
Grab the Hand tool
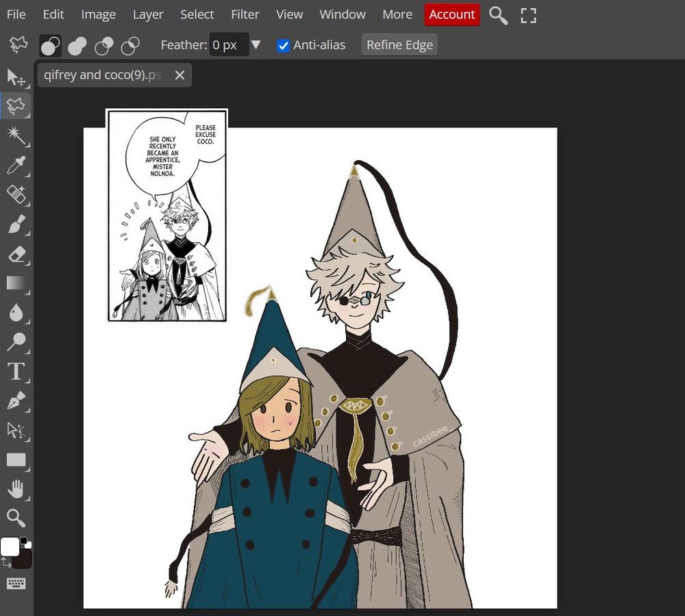point(16,488)
